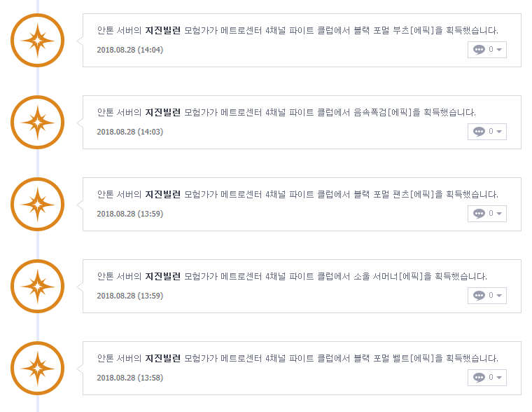Click comment count button on 13:58 entry
This screenshot has width=532, height=412.
point(487,378)
